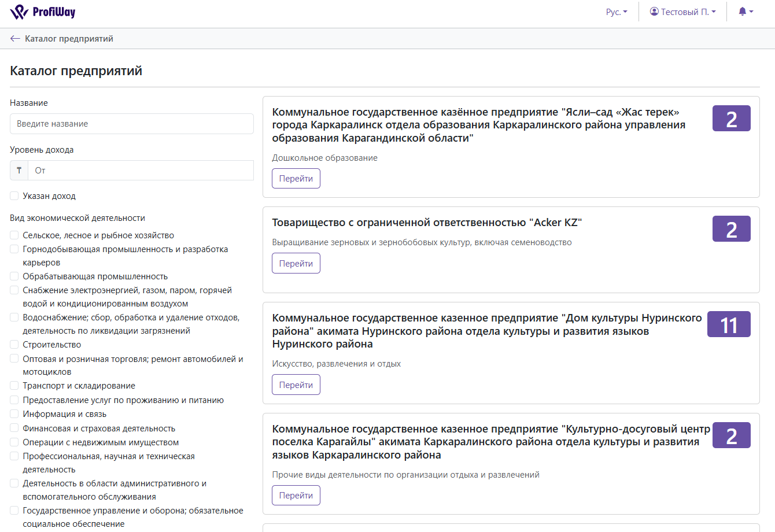Screen dimensions: 775x532
Task: Click the badge 2 on Acker KZ card
Action: pos(731,229)
